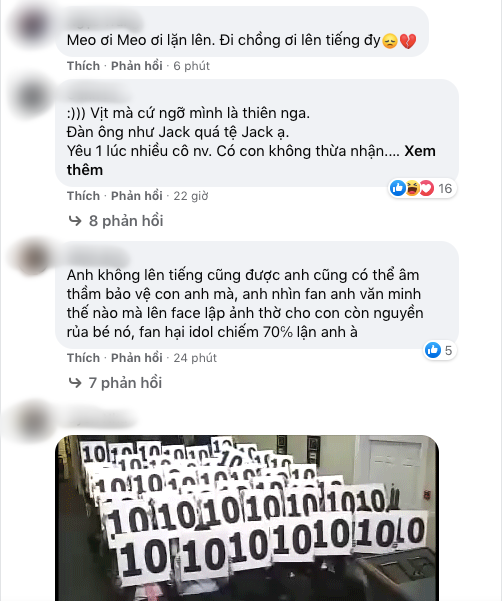This screenshot has width=502, height=601.
Task: Like the Meo ơi comment with Thích
Action: 83,66
